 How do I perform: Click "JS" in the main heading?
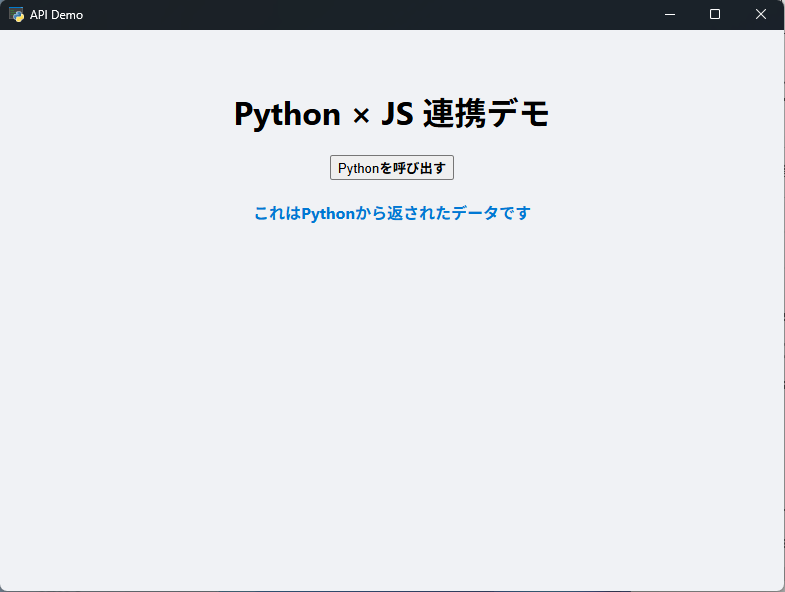point(397,115)
